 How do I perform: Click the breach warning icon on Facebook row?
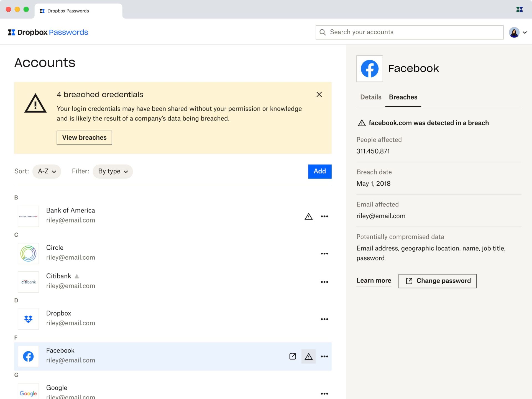(308, 356)
